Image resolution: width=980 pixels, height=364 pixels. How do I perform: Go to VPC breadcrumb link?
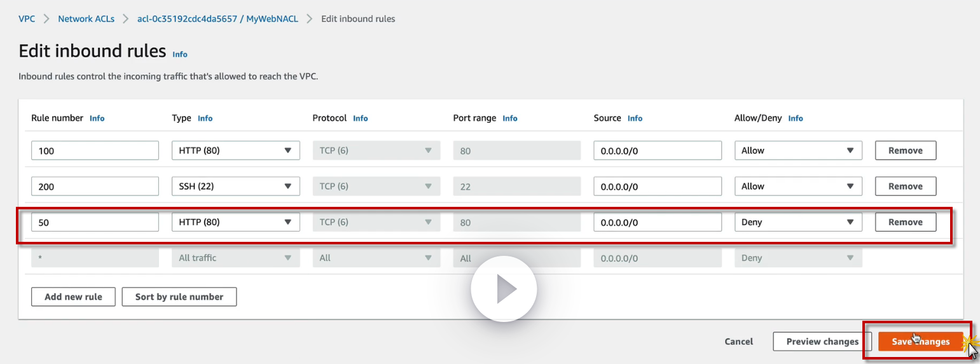pyautogui.click(x=27, y=19)
